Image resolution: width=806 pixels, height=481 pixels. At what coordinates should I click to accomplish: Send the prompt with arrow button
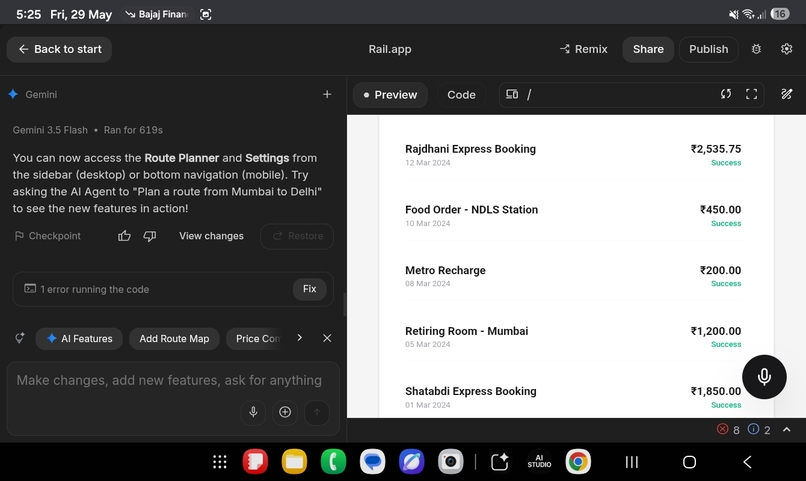pos(317,412)
